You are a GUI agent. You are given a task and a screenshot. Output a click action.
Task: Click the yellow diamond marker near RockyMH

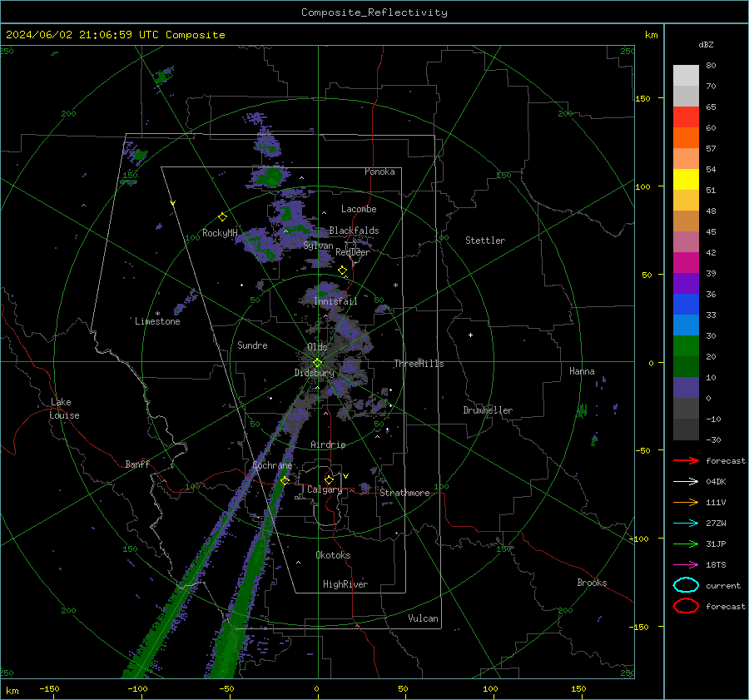[x=222, y=217]
